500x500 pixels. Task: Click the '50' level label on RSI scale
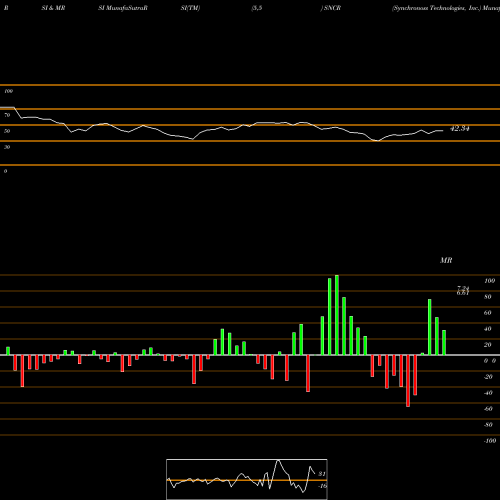[7, 131]
